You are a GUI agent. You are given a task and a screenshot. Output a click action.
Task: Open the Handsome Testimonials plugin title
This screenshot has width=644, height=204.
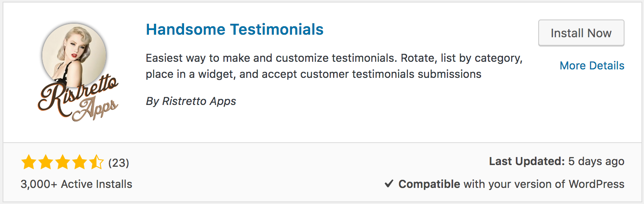tap(235, 29)
